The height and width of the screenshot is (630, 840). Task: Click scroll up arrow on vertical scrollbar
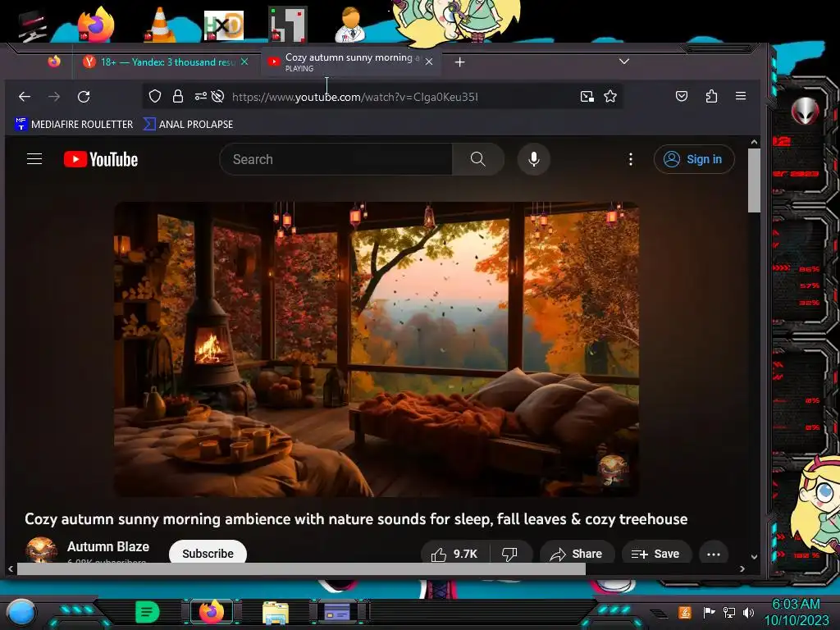pos(755,142)
